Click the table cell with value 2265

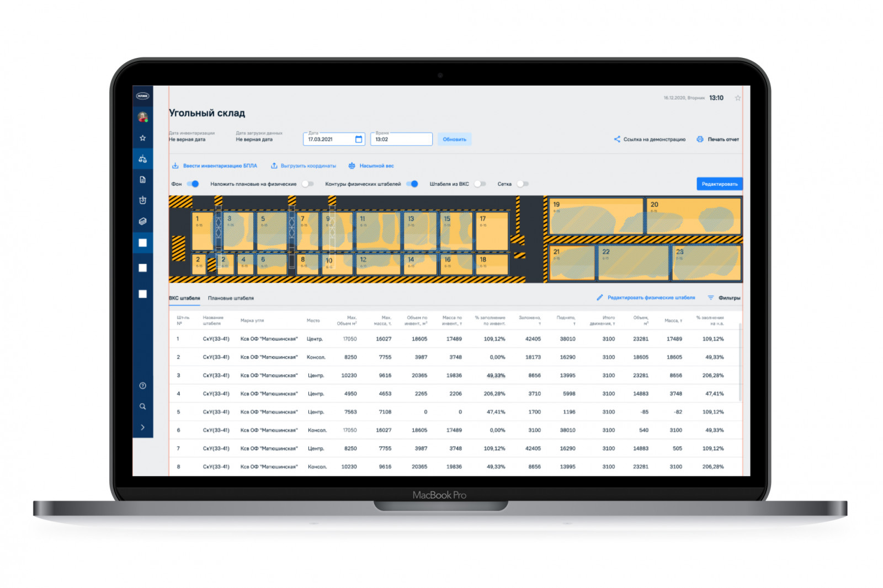tap(421, 394)
